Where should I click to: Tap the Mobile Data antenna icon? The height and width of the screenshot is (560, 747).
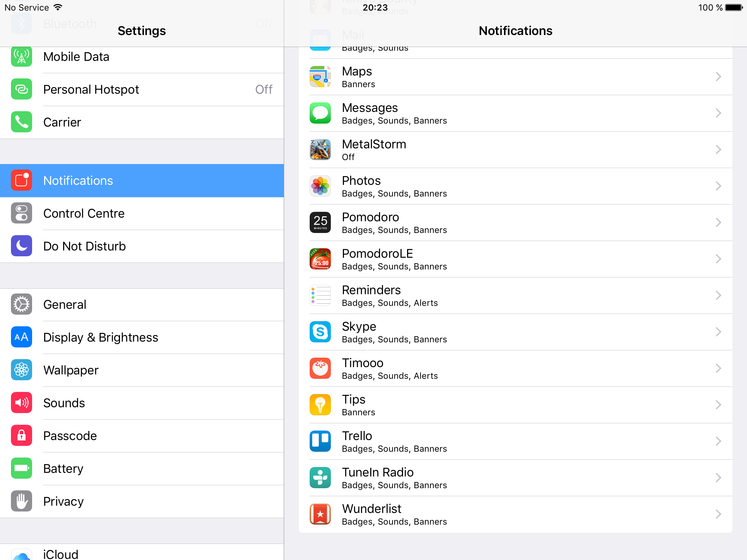22,57
